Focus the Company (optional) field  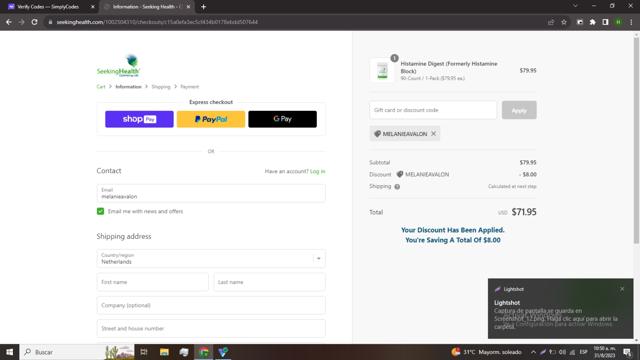(x=211, y=305)
